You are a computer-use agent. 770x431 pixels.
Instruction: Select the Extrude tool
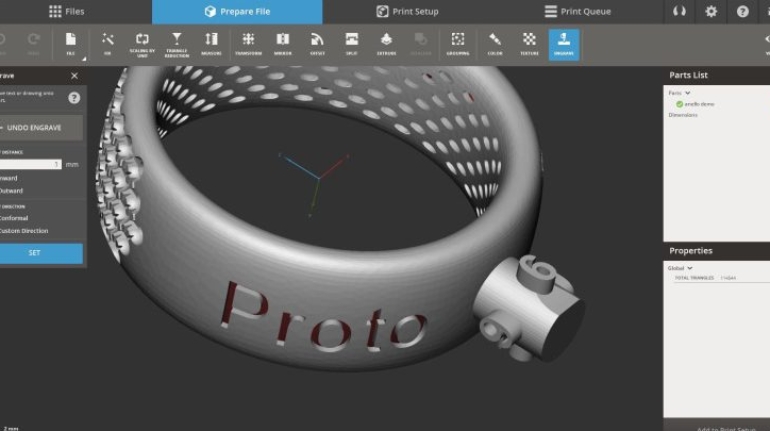click(x=386, y=44)
